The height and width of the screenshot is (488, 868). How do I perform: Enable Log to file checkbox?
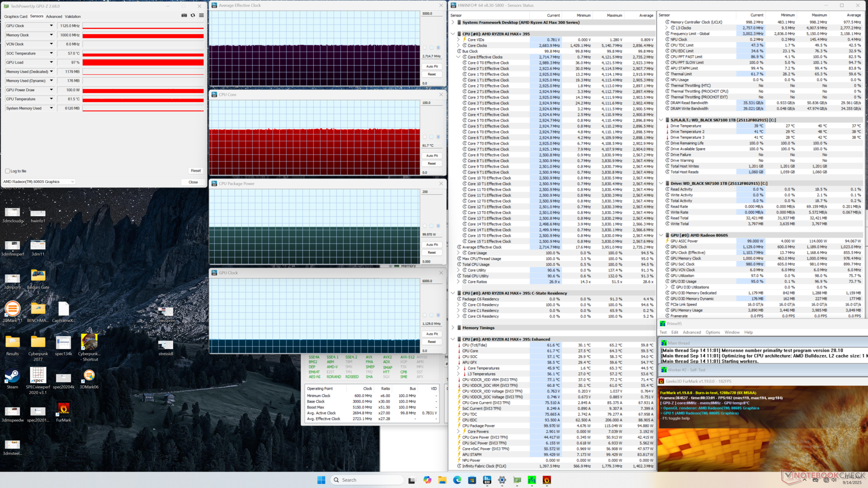7,171
